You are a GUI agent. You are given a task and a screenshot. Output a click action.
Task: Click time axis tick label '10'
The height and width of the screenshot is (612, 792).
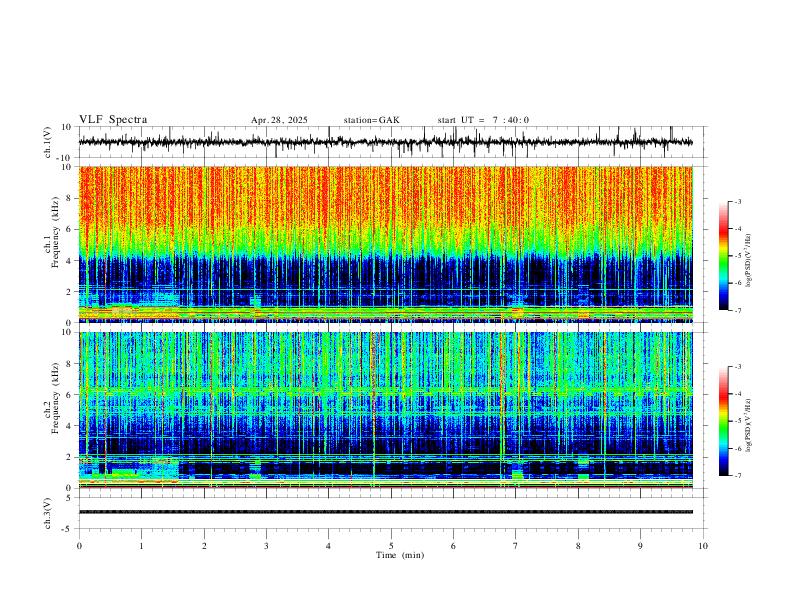703,546
